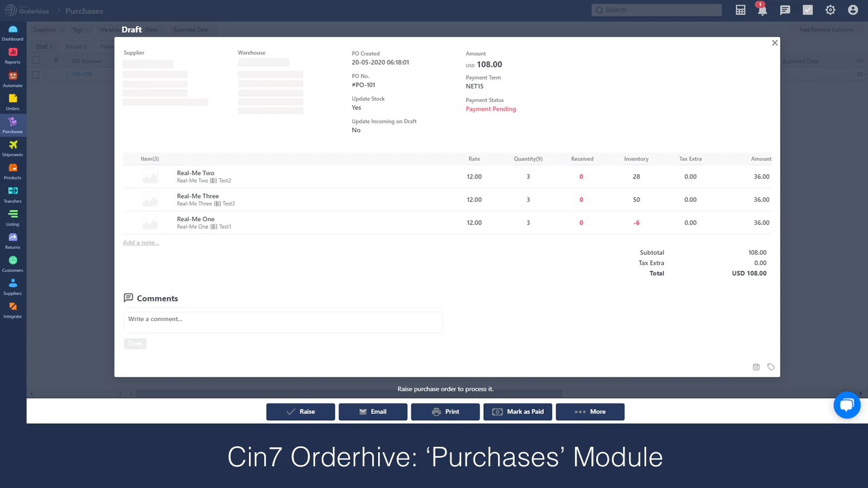Screen dimensions: 868x488
Task: Click the Quantity(9) column header
Action: click(x=528, y=159)
